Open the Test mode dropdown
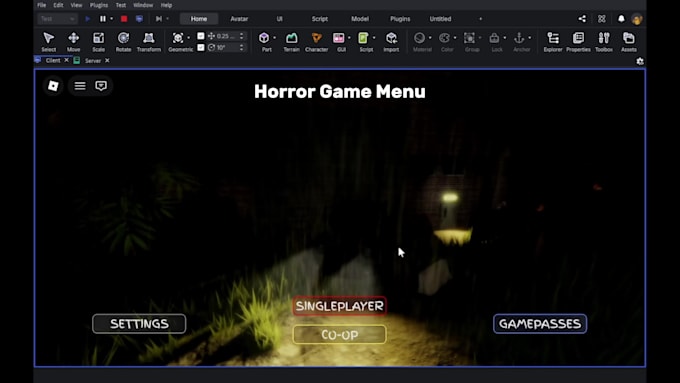 point(57,19)
